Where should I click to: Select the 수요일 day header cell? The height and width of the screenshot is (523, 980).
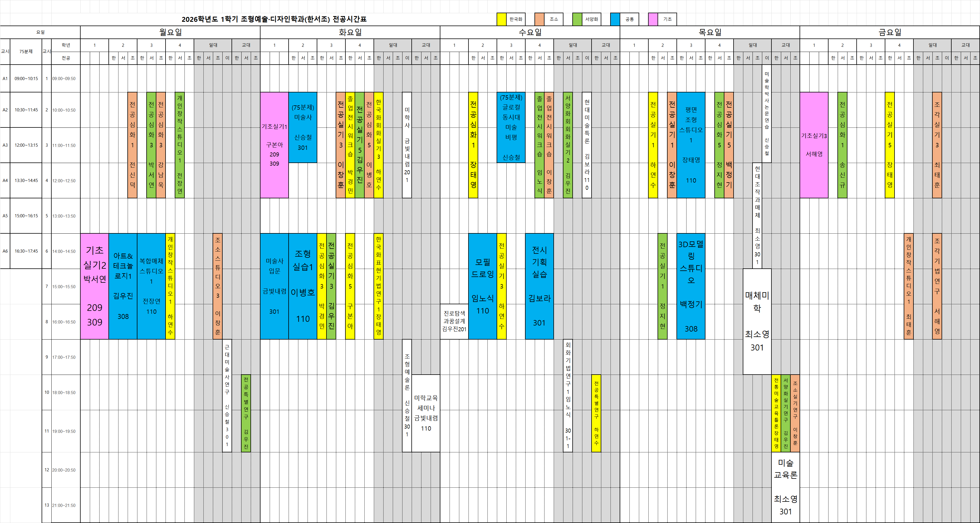530,32
